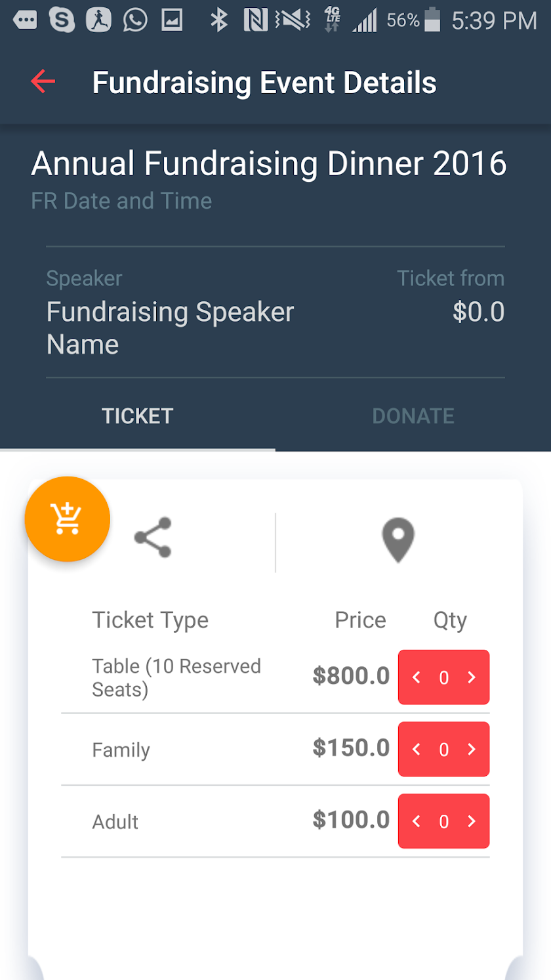Select the TICKET tab
The image size is (551, 980).
click(138, 416)
